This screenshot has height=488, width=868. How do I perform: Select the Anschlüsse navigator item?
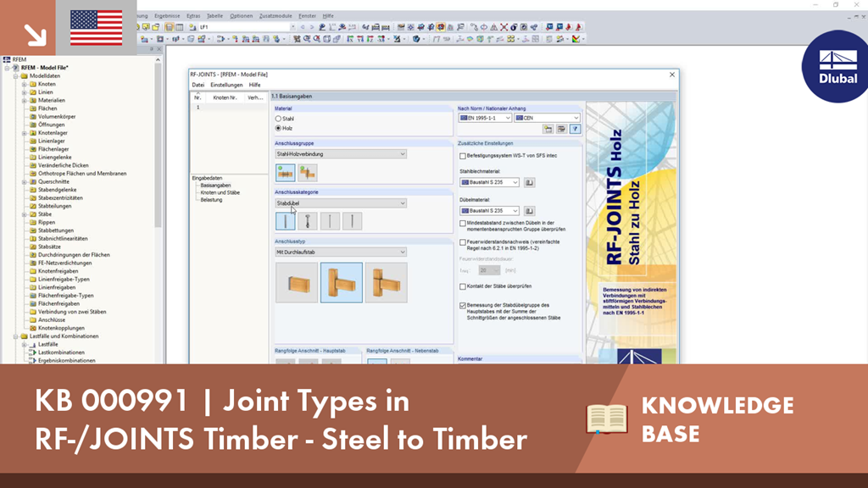coord(52,319)
